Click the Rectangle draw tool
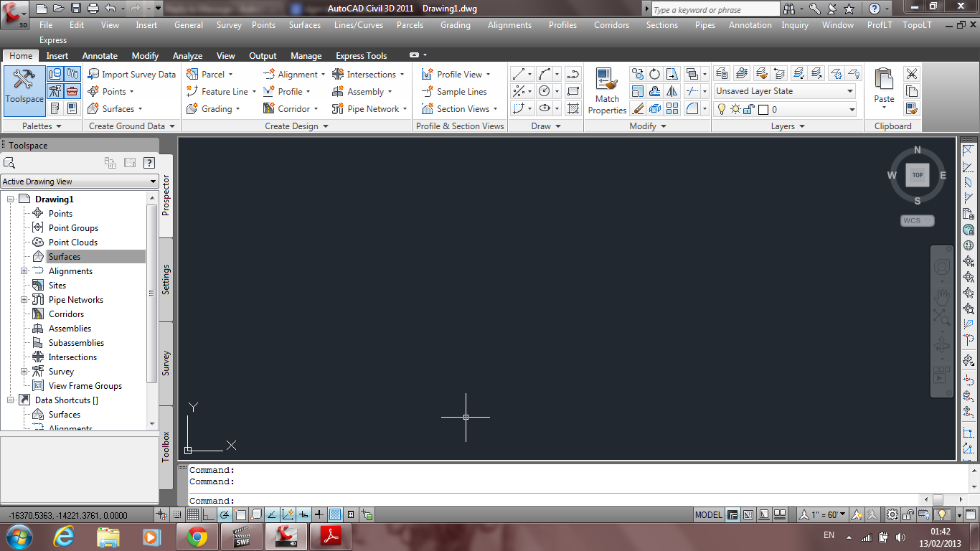 coord(573,91)
